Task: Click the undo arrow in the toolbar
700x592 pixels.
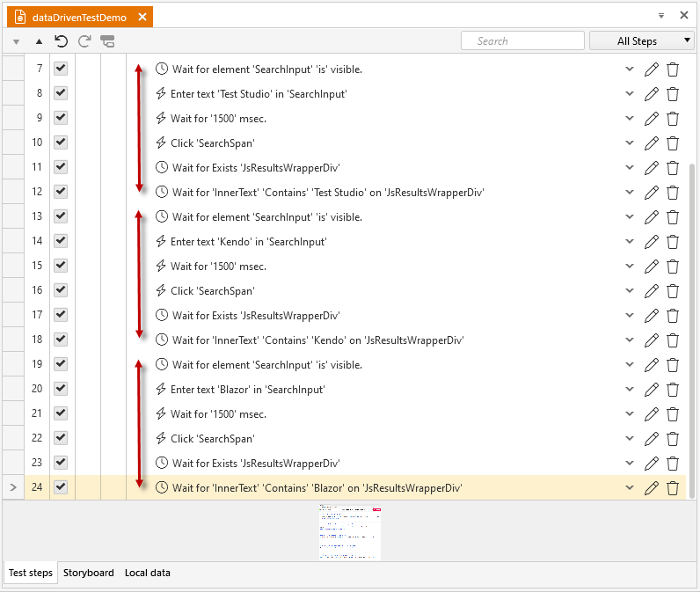Action: [x=62, y=41]
